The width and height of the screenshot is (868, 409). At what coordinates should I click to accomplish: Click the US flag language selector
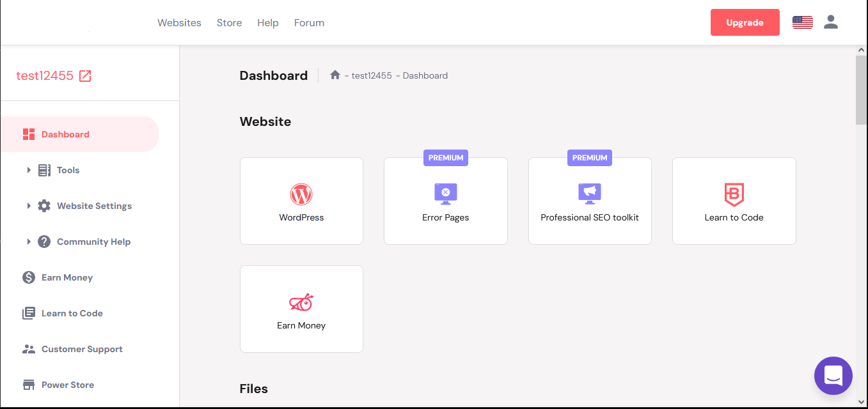(802, 22)
